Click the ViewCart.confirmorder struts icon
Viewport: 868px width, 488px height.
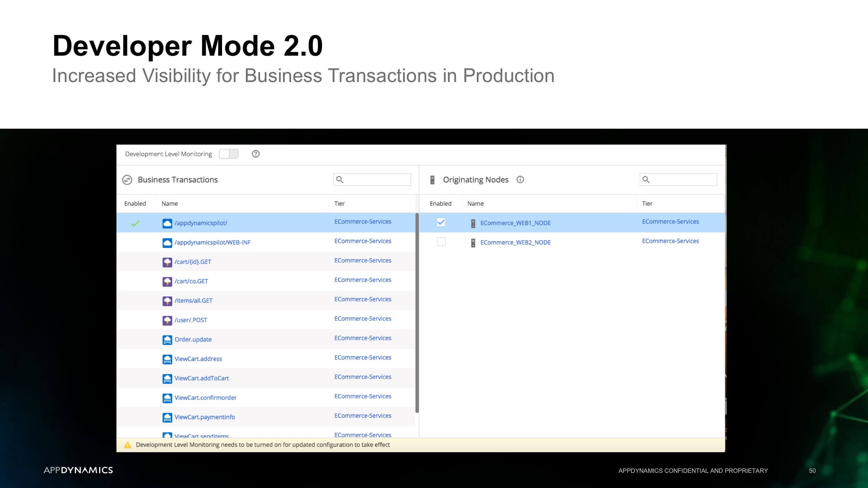(167, 398)
